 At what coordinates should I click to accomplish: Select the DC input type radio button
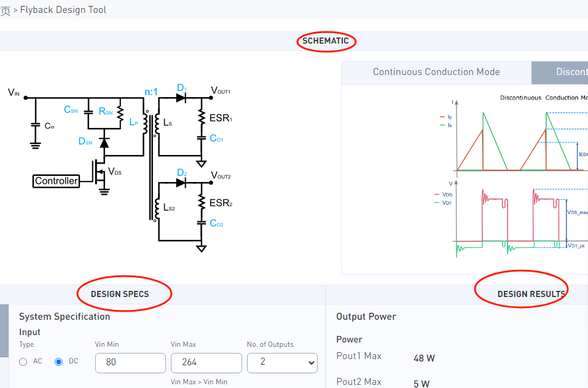tap(58, 362)
